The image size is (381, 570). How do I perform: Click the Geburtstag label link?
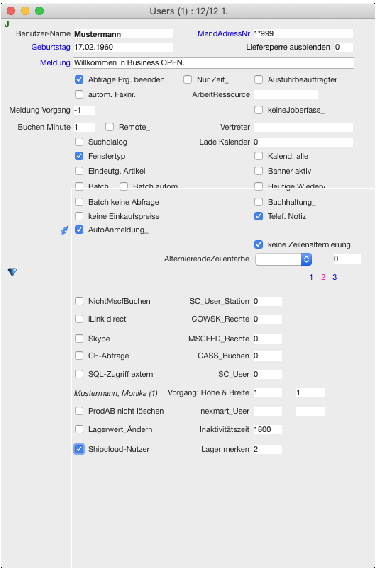pos(51,47)
